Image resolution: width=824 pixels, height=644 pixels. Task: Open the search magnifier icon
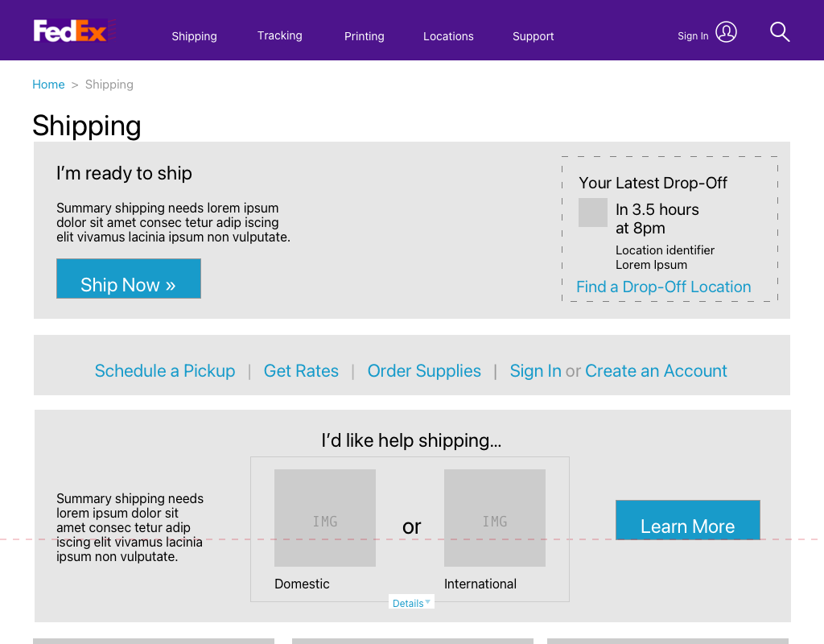(x=780, y=32)
